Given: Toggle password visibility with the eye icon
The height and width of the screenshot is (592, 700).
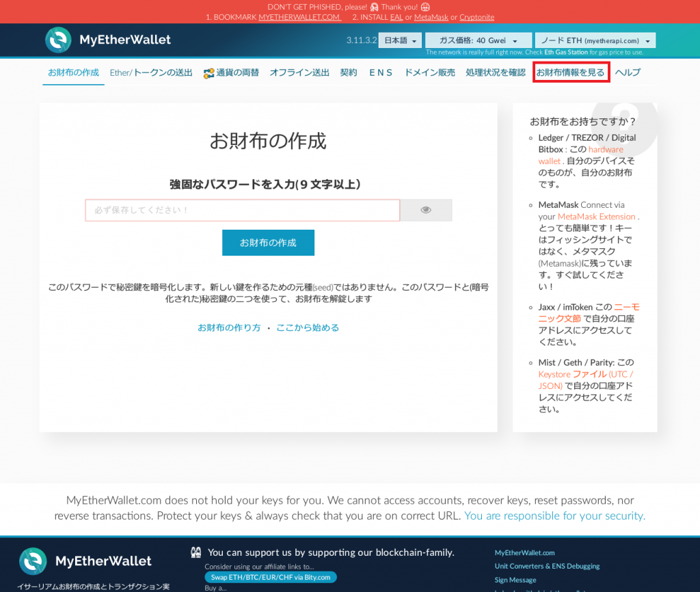Looking at the screenshot, I should 425,210.
